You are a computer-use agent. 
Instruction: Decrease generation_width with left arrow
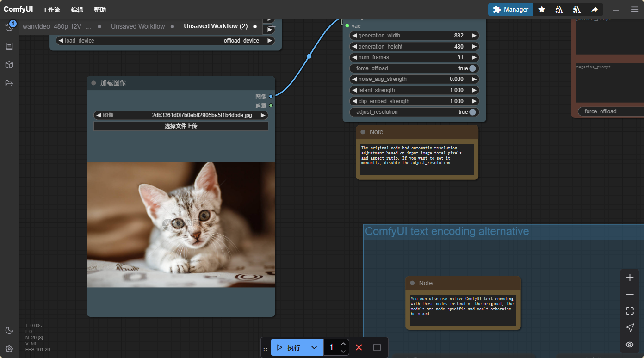pos(354,36)
